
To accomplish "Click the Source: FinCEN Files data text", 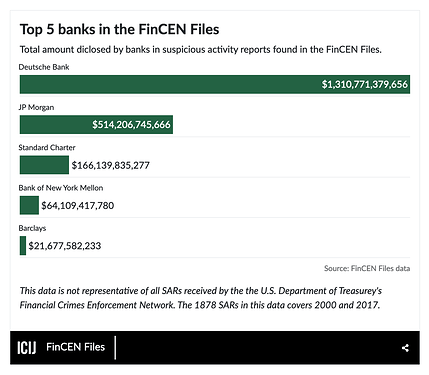I will (x=367, y=268).
